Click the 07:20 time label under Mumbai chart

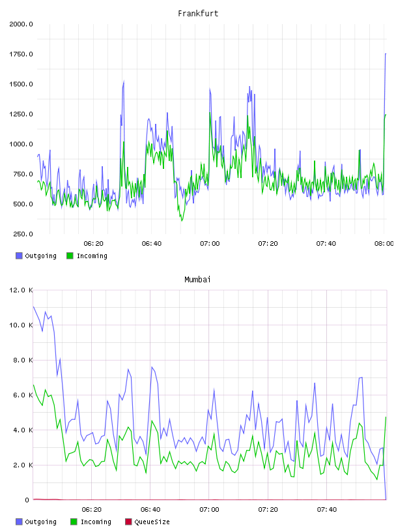[268, 510]
